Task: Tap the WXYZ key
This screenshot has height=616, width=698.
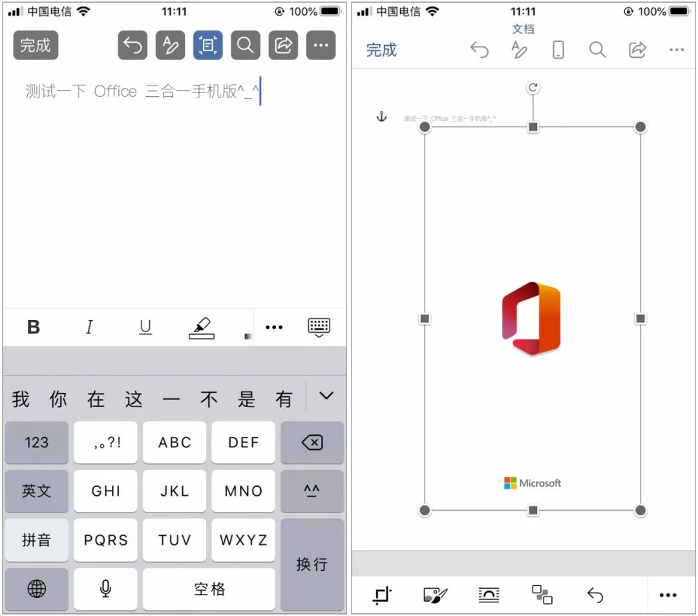Action: (243, 540)
